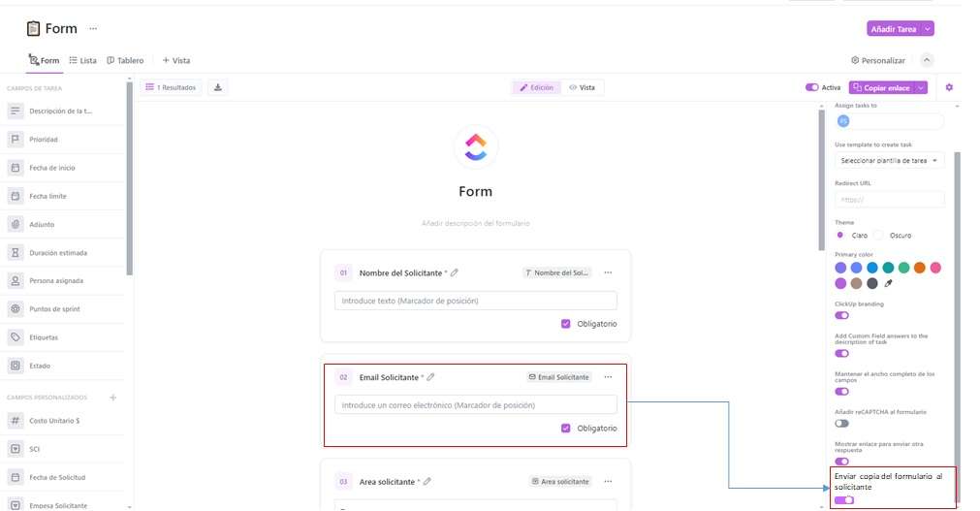Expand the Añadir Tarea dropdown arrow
This screenshot has width=980, height=511.
(x=928, y=29)
